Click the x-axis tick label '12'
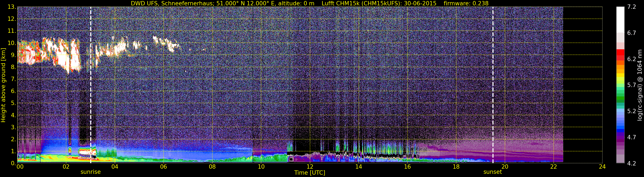The height and width of the screenshot is (177, 644). coord(310,167)
